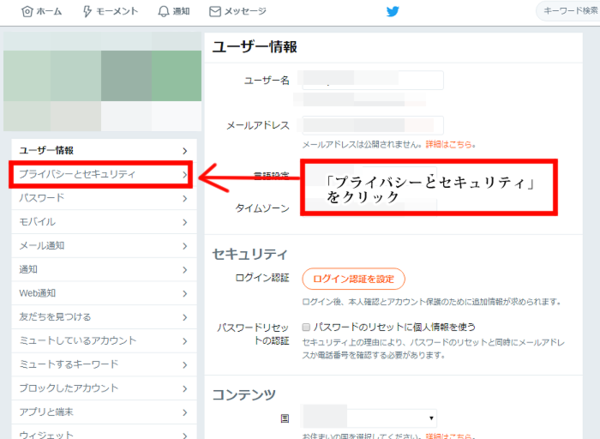Click the ユーザー名 input field
This screenshot has width=600, height=439.
pos(373,80)
